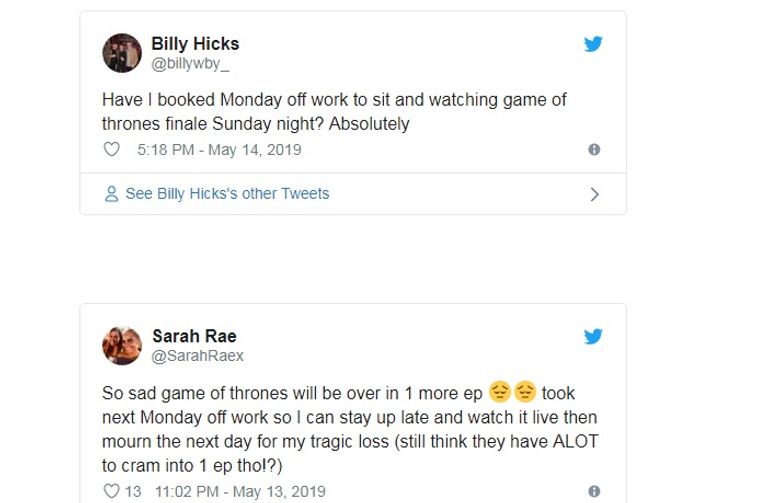Click the Sarah Rae display name
Viewport: 768px width, 503px height.
click(194, 336)
